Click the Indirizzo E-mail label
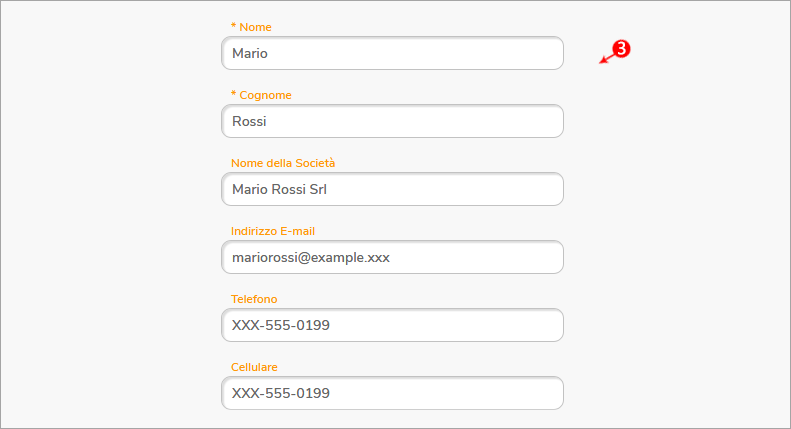The width and height of the screenshot is (791, 429). 273,231
